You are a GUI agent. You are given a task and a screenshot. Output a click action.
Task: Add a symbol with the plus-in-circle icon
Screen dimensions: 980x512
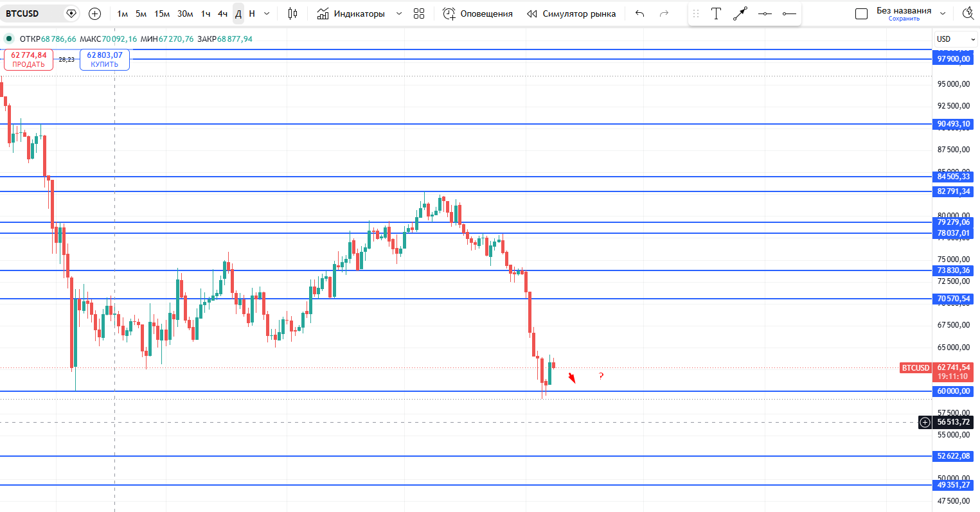(x=94, y=13)
